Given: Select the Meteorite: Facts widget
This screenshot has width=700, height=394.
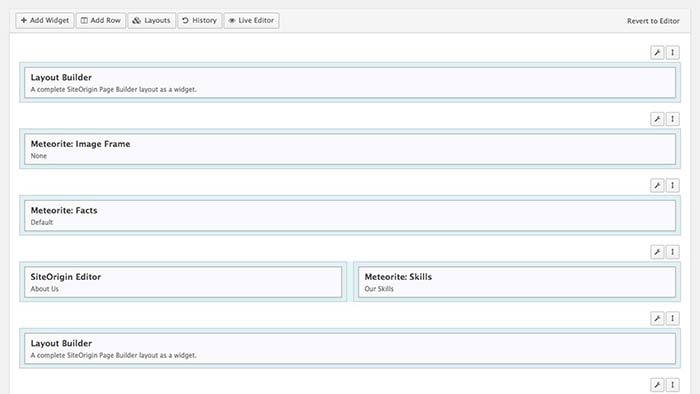Looking at the screenshot, I should point(350,216).
